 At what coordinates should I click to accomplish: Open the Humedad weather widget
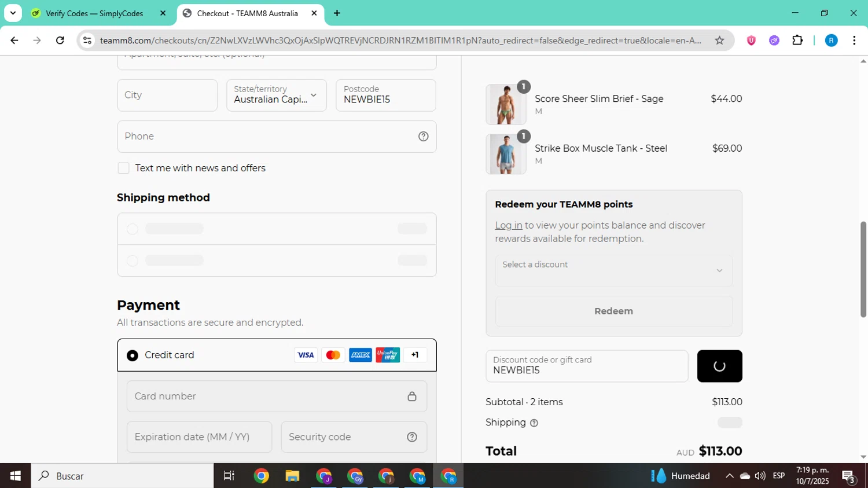[x=681, y=476]
